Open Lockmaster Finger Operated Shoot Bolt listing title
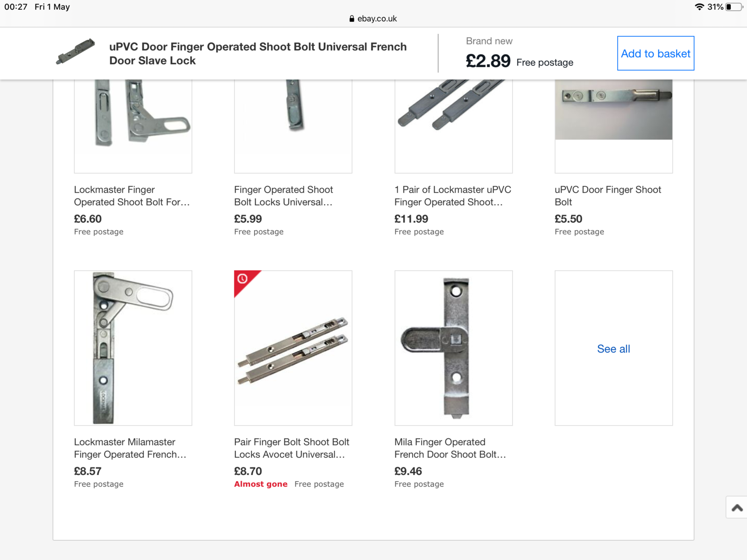This screenshot has width=747, height=560. [132, 196]
